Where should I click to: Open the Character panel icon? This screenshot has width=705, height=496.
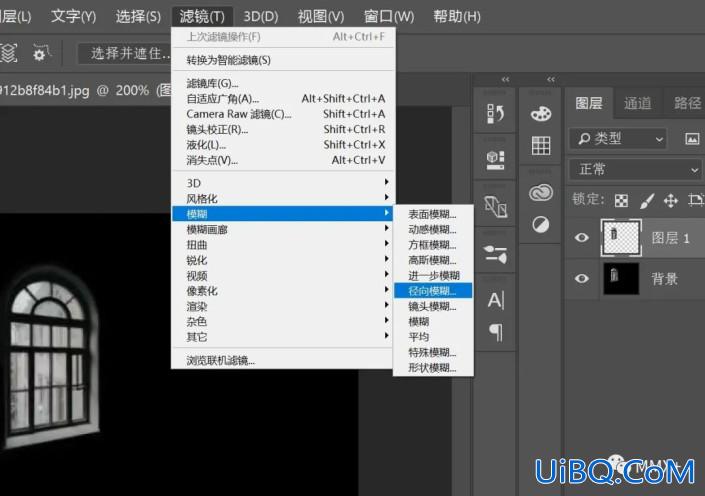(496, 300)
